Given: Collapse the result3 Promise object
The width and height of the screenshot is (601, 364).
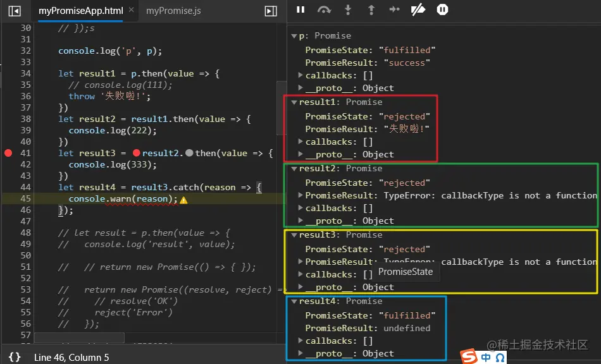Looking at the screenshot, I should [294, 234].
